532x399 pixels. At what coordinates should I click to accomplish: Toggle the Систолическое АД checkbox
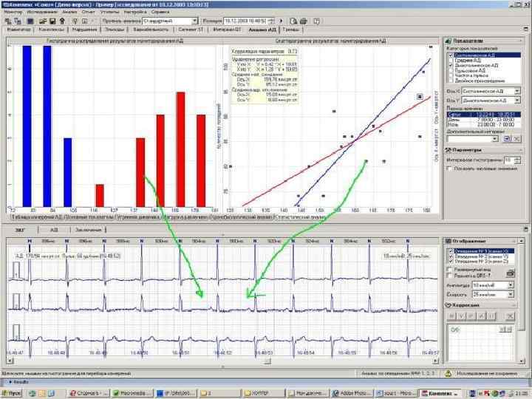click(x=451, y=55)
